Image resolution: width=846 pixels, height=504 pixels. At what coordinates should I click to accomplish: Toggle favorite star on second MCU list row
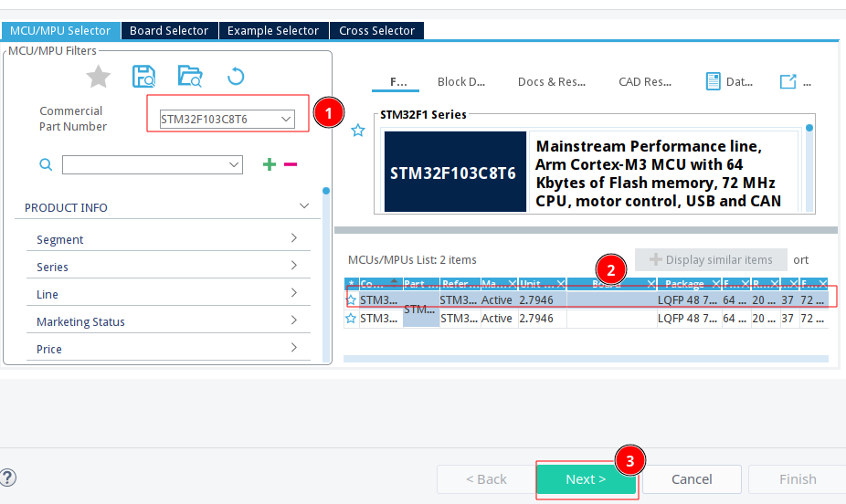click(351, 318)
